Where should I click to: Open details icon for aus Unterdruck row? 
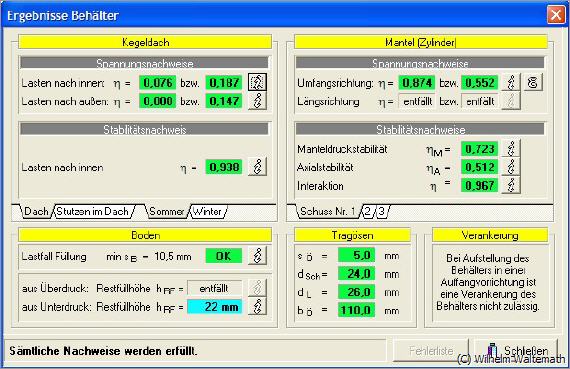(x=257, y=306)
